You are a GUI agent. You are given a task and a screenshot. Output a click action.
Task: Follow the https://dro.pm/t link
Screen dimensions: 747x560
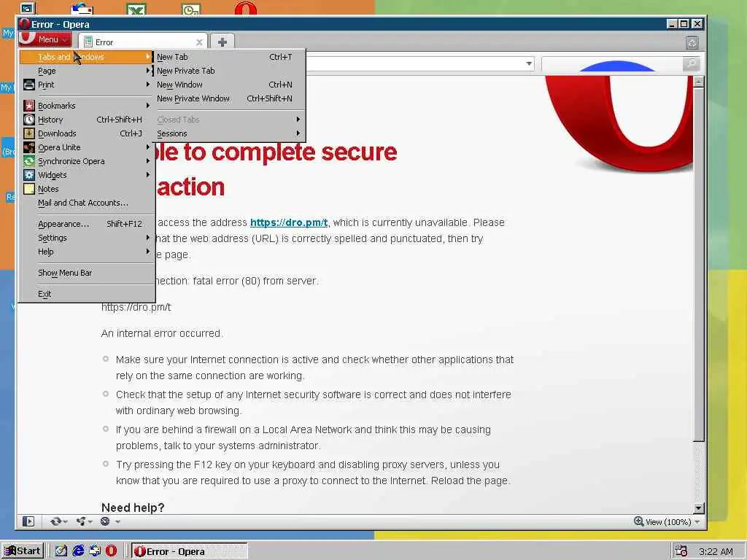tap(289, 222)
